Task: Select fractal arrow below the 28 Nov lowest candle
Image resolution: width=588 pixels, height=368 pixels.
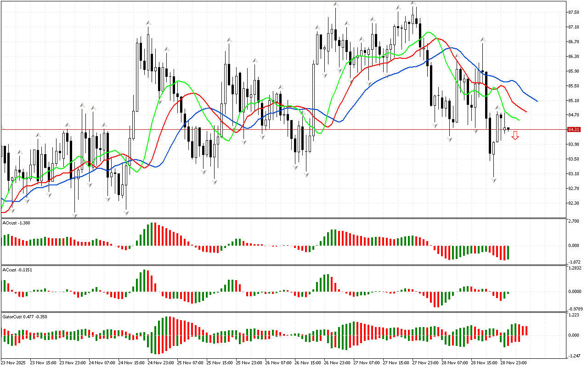Action: tap(494, 181)
